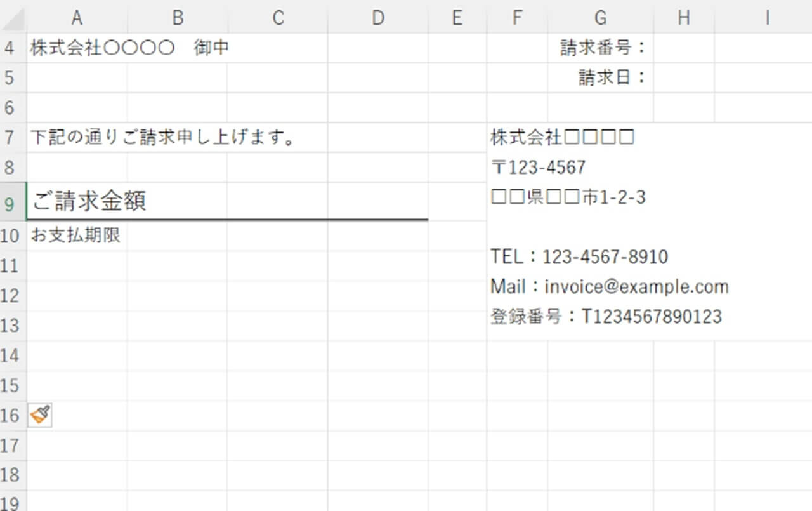Click the paste format options brush icon

click(x=40, y=415)
